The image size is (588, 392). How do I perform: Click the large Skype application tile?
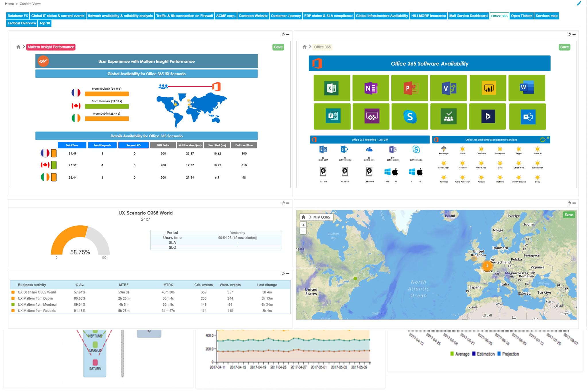pos(410,116)
